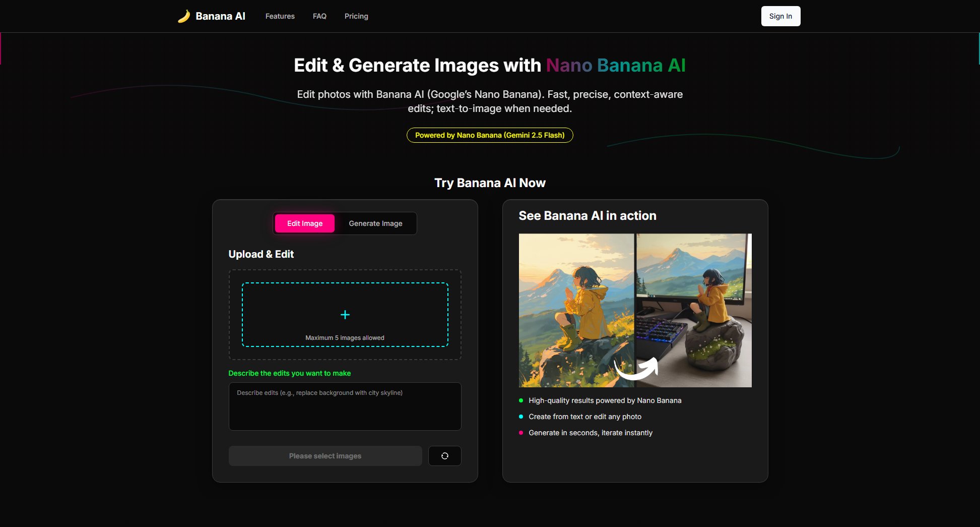Click the anime girl demo image
This screenshot has height=527, width=980.
[635, 310]
